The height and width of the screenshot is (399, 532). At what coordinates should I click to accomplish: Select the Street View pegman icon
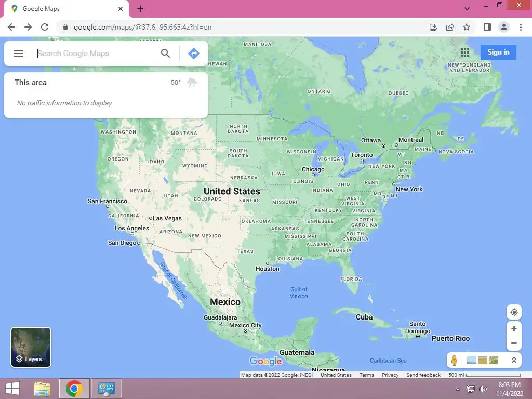point(454,360)
